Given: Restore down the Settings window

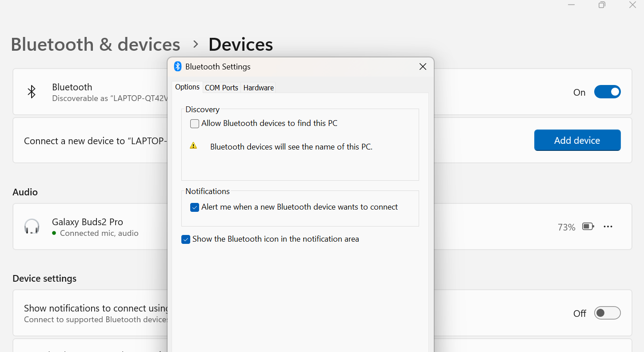Looking at the screenshot, I should point(602,5).
